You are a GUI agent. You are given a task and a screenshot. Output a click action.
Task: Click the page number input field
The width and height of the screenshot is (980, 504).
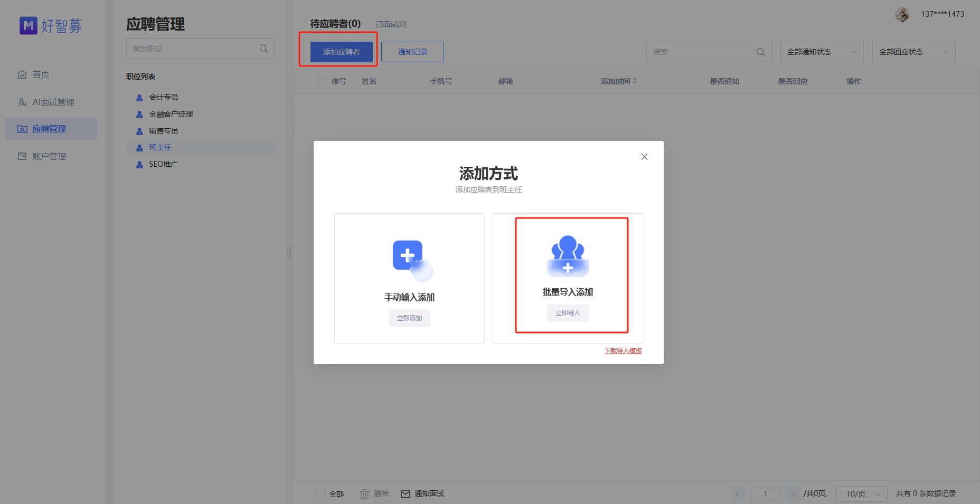(x=765, y=493)
